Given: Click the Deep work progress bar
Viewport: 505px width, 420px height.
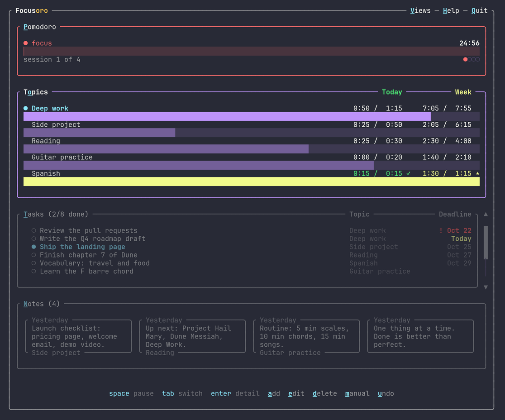Looking at the screenshot, I should click(252, 116).
